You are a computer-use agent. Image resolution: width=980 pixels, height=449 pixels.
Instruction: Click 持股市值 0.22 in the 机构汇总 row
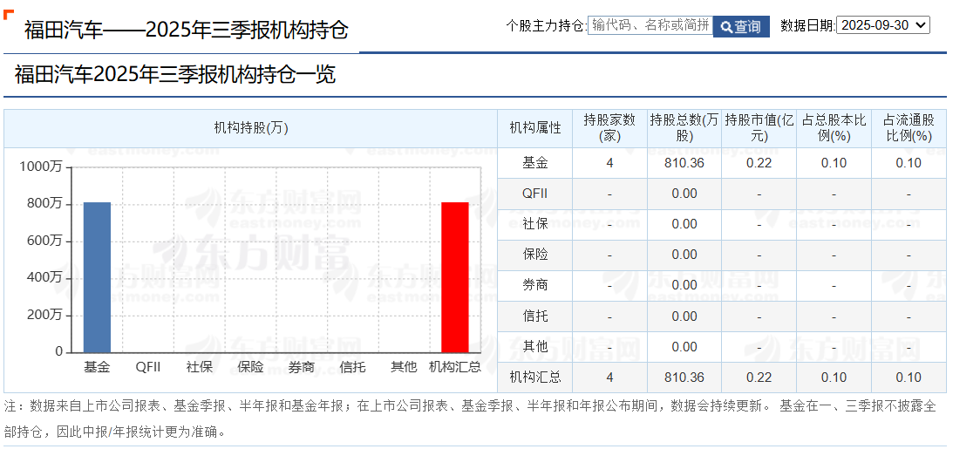[x=759, y=378]
